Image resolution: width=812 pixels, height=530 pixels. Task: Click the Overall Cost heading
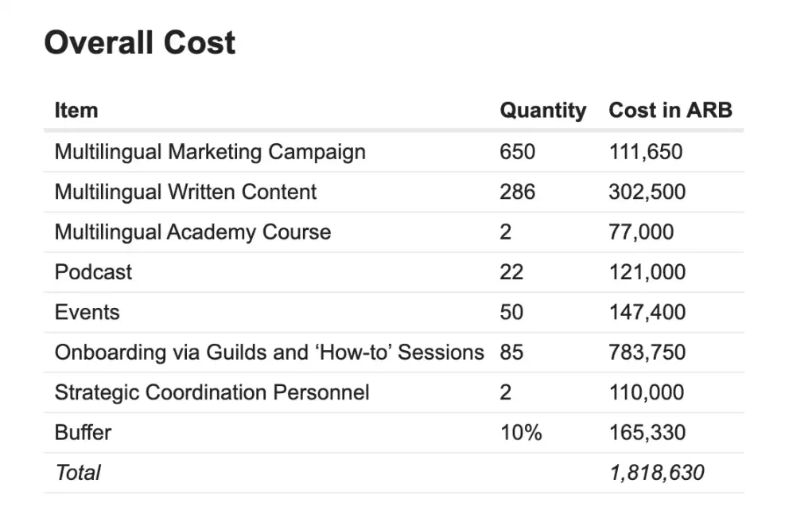tap(140, 42)
